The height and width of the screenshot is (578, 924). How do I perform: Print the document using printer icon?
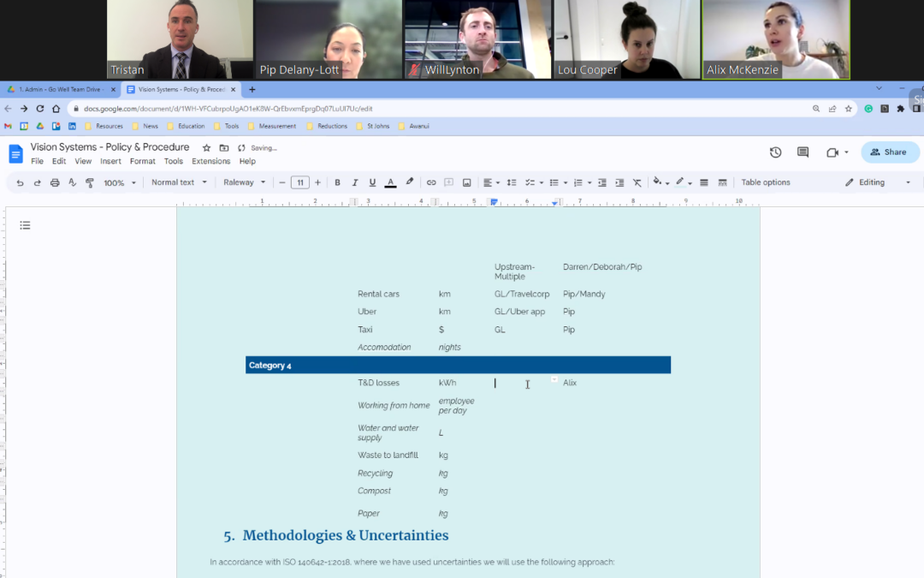[55, 182]
